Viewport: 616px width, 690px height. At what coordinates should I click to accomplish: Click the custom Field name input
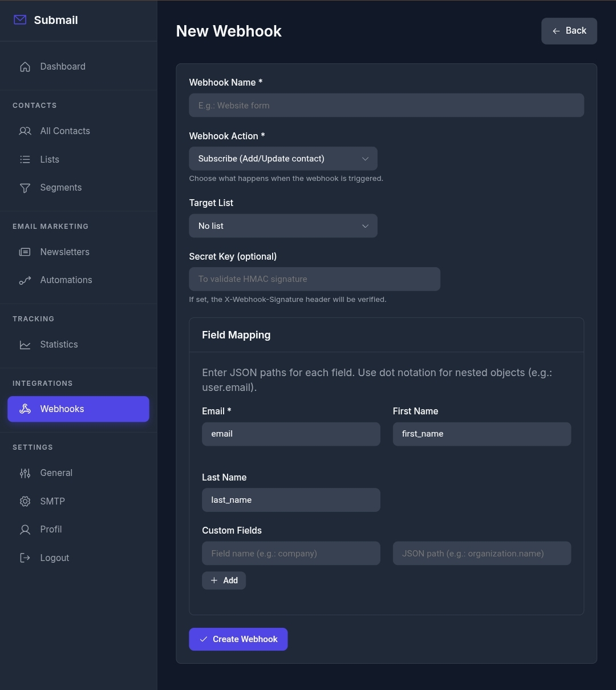pyautogui.click(x=291, y=554)
